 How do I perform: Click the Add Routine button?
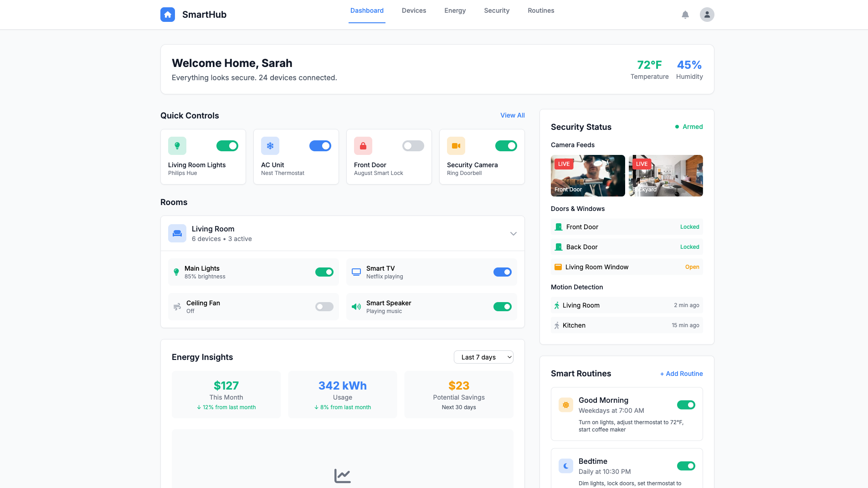pos(681,374)
